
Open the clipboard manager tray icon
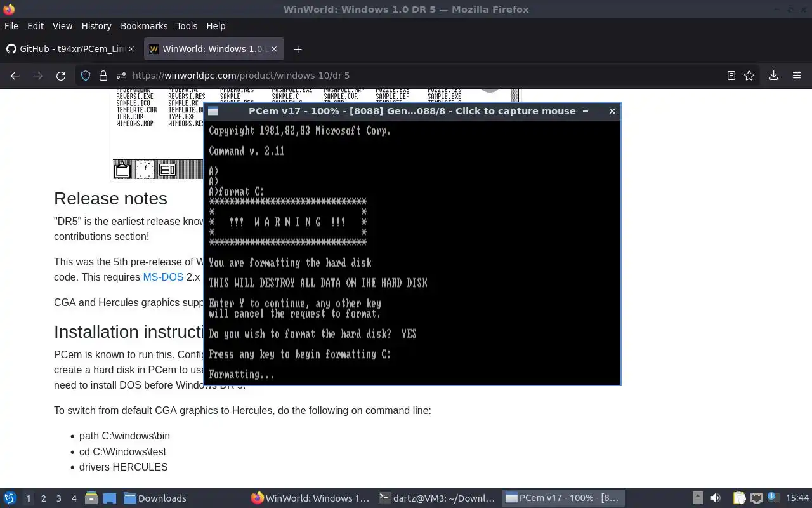(x=739, y=498)
